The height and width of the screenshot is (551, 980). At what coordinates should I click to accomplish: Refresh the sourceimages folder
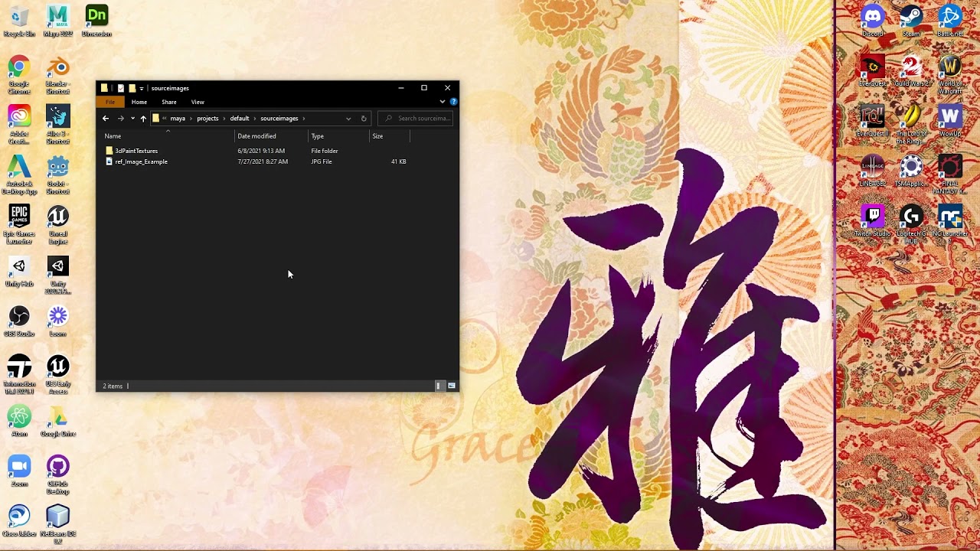pos(364,119)
